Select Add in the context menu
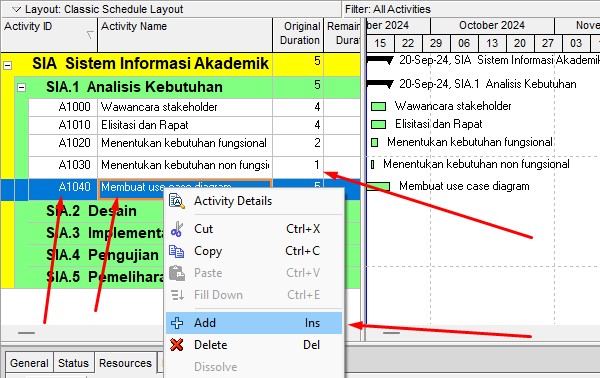The height and width of the screenshot is (378, 600). click(254, 323)
